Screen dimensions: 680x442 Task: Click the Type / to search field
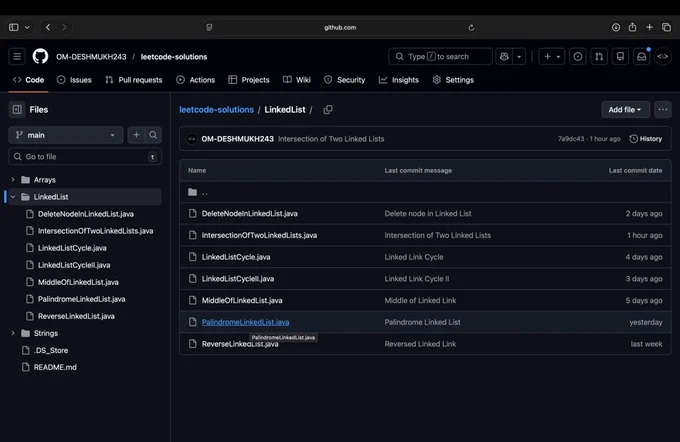tap(441, 56)
